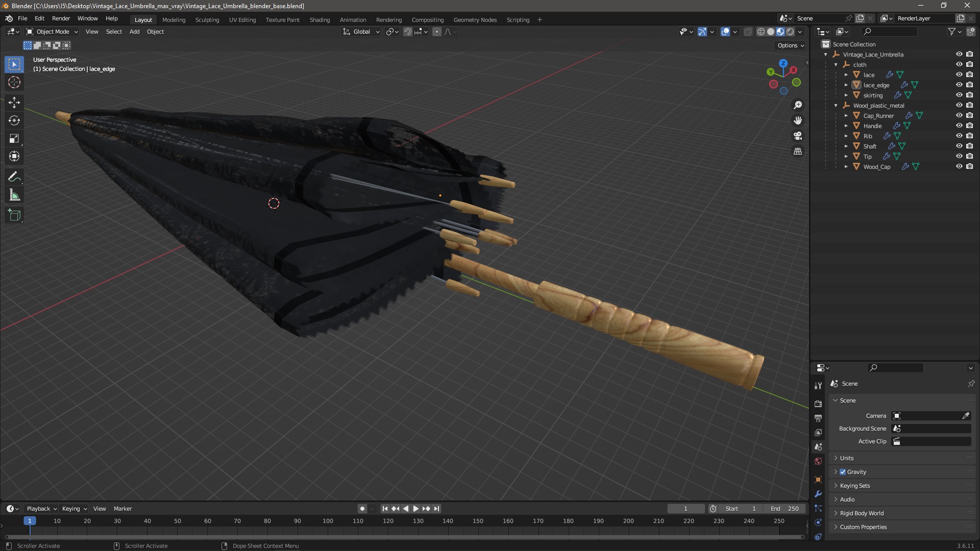Select the Cursor tool
This screenshot has height=551, width=980.
14,82
